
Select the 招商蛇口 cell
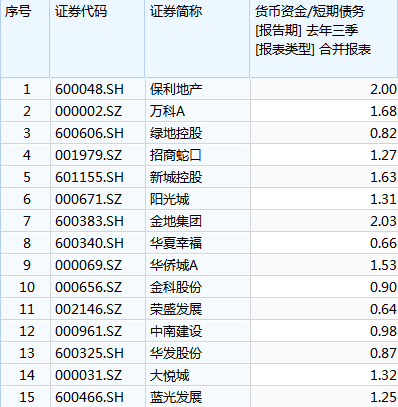(197, 155)
